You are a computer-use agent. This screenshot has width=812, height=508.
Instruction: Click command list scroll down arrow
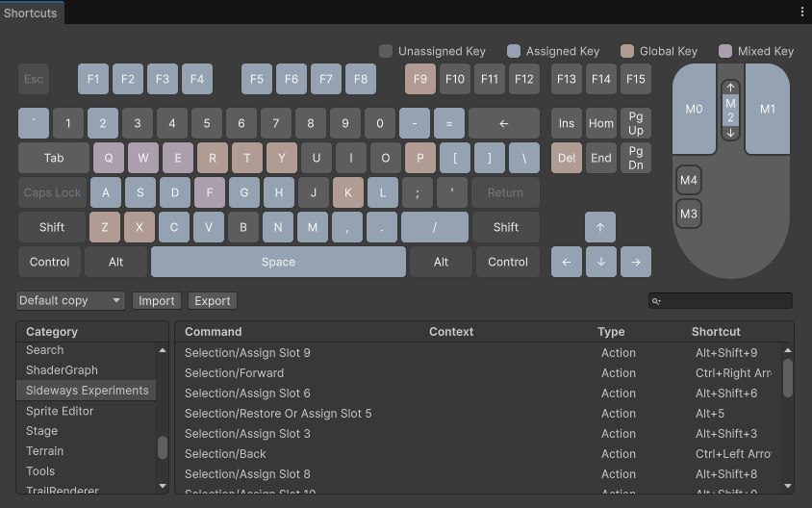click(788, 486)
